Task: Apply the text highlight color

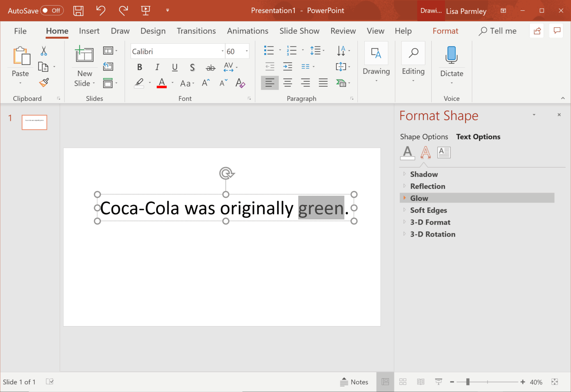Action: pyautogui.click(x=139, y=83)
